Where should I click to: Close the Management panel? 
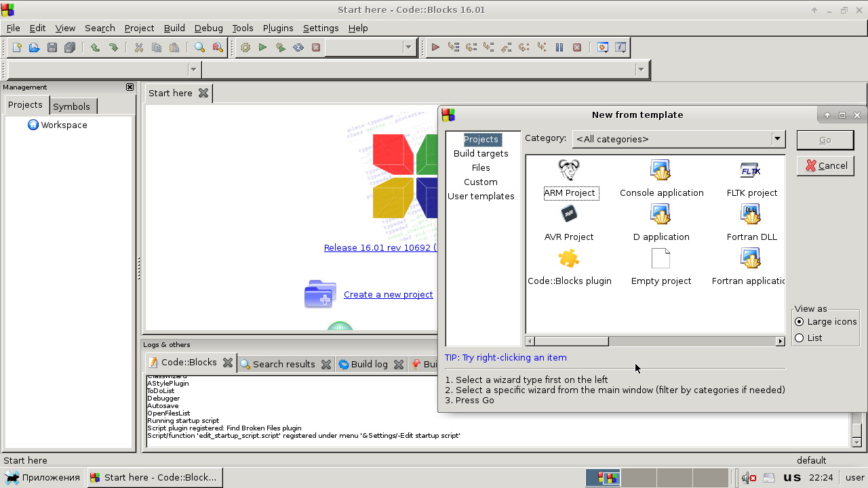[130, 87]
